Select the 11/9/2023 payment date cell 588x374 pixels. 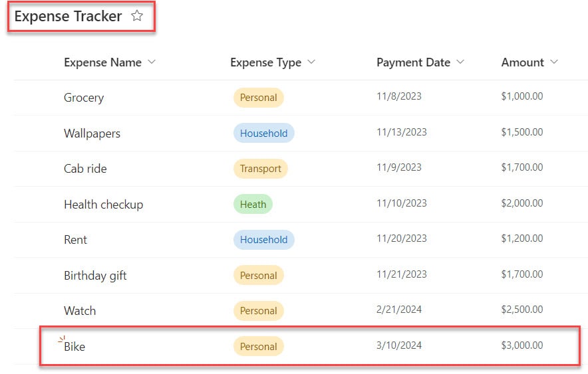pos(399,167)
